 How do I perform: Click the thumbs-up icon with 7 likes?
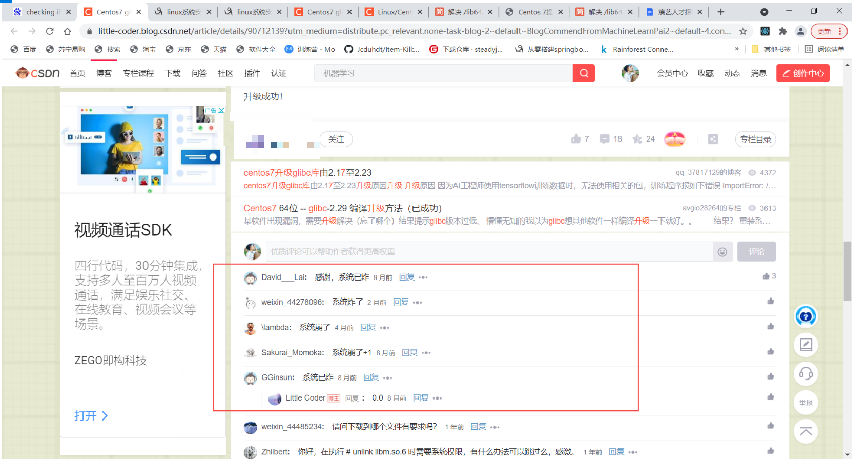576,139
